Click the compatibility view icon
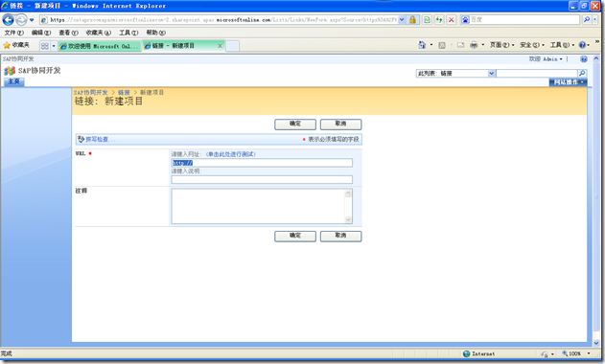Screen dimensions: 605x364 (427, 20)
